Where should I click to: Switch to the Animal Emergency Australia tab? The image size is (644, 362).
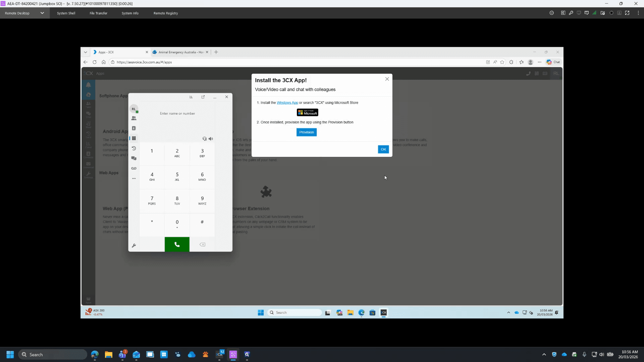coord(180,52)
